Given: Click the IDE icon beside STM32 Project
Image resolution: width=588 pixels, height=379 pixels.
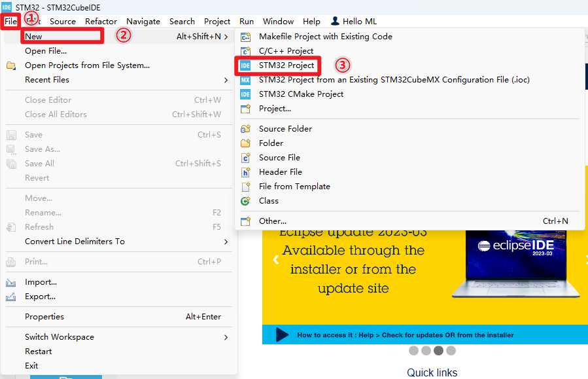Looking at the screenshot, I should tap(245, 65).
